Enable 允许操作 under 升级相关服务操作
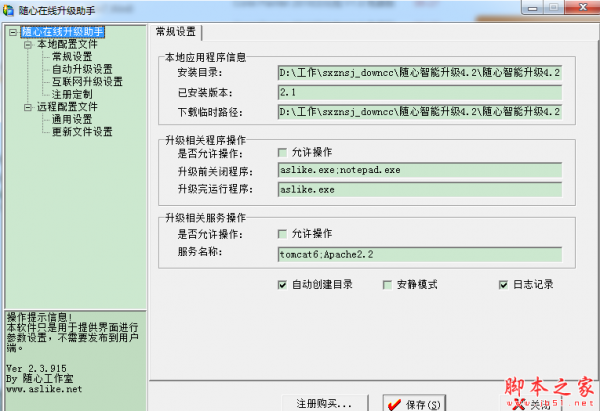 pyautogui.click(x=282, y=234)
